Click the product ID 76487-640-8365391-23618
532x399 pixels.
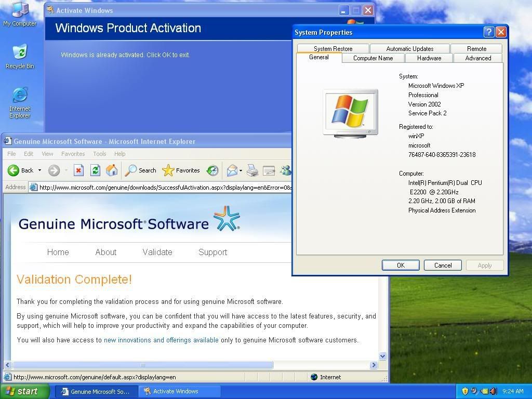[x=442, y=155]
